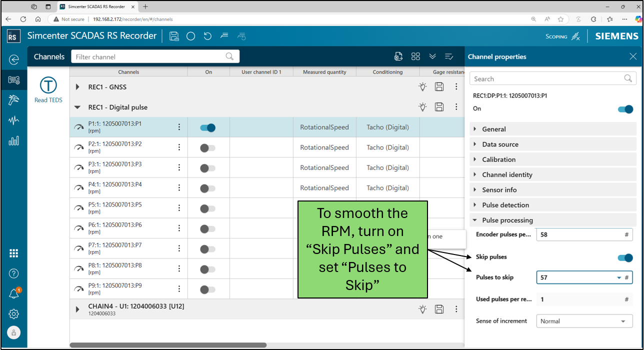
Task: Open three-dot menu for CHAIN4 - U1 row
Action: (456, 309)
